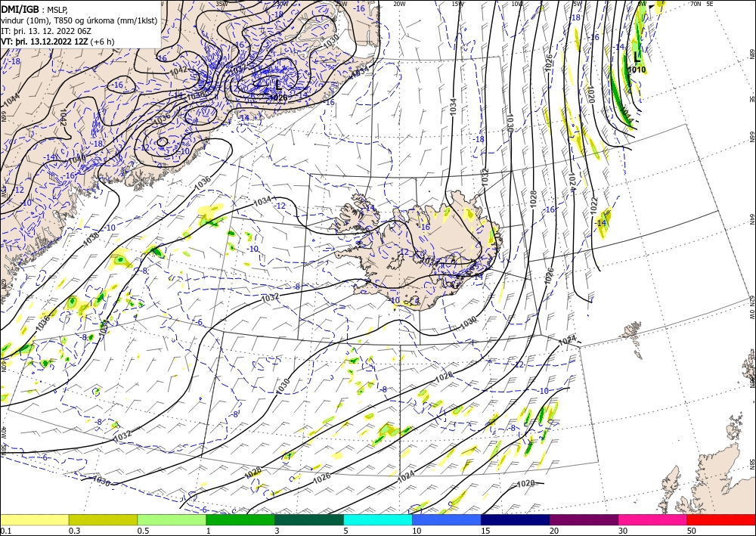Click the 'vindur (10m), T850 og úrkoma' line

(x=79, y=20)
